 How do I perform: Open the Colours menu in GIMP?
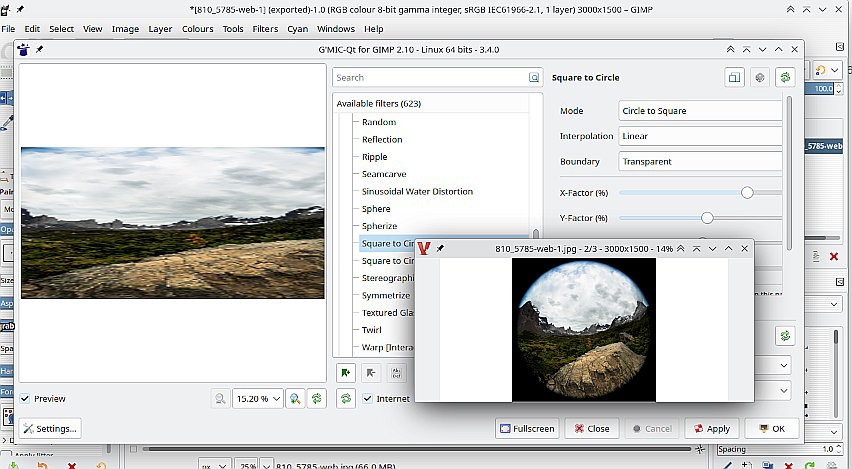pyautogui.click(x=197, y=29)
